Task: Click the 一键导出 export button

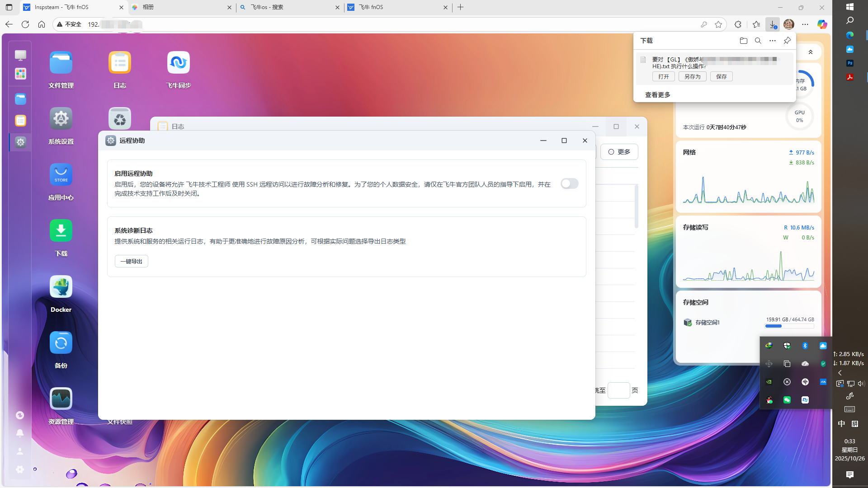Action: coord(131,261)
